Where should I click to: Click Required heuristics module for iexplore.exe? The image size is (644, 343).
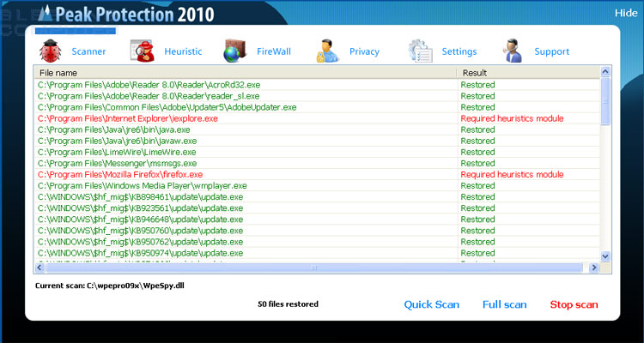click(x=512, y=118)
